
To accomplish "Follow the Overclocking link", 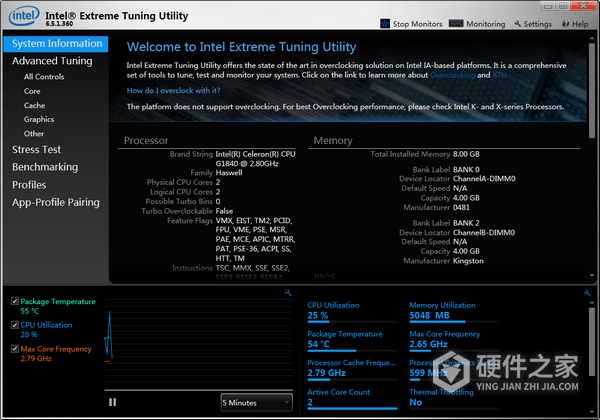I will tap(452, 75).
